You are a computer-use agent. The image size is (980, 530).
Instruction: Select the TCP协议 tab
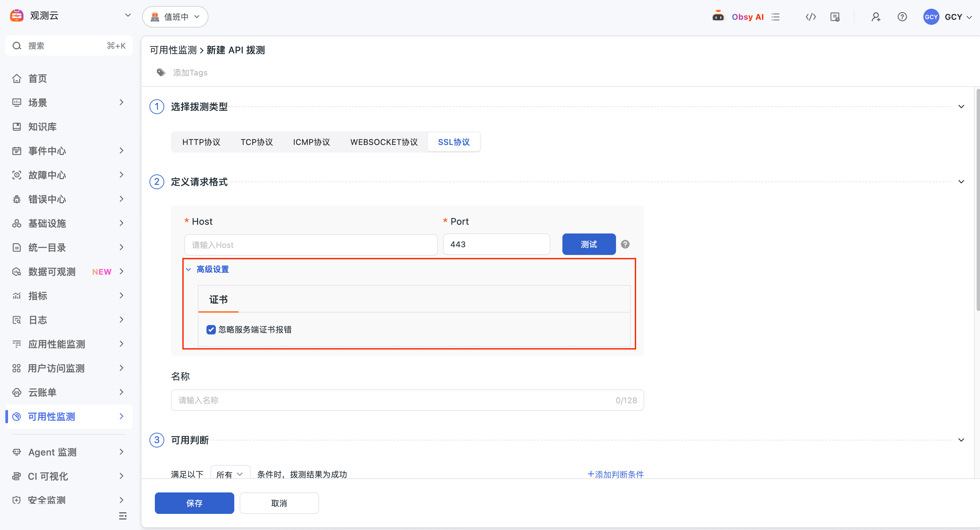coord(256,142)
